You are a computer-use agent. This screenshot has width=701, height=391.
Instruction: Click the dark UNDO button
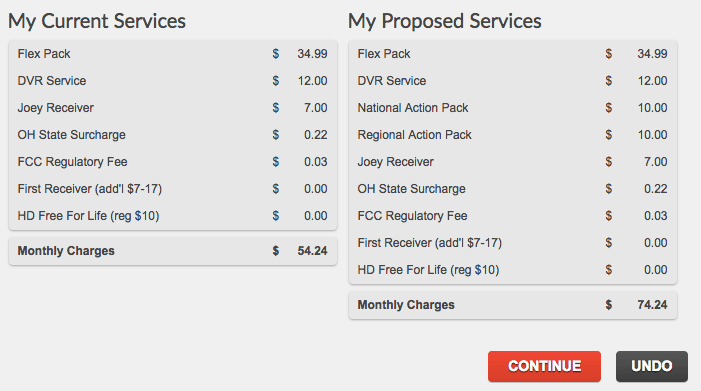click(651, 366)
